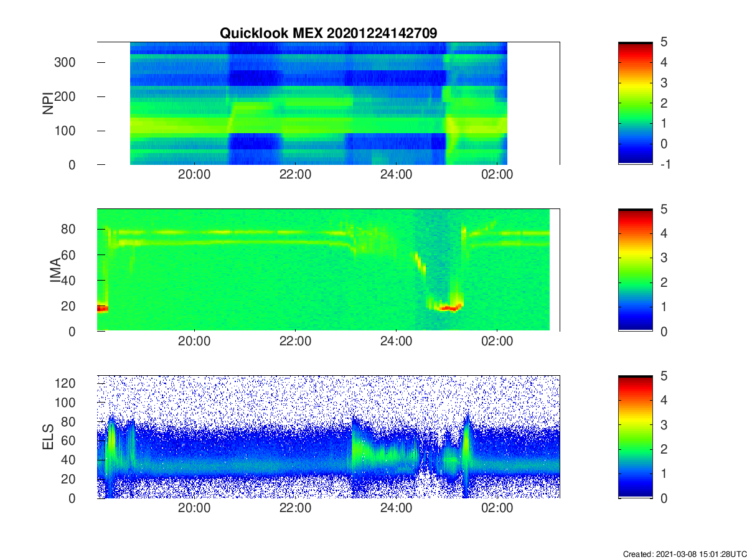
Task: Click the ELS panel colorbar
Action: tap(636, 437)
